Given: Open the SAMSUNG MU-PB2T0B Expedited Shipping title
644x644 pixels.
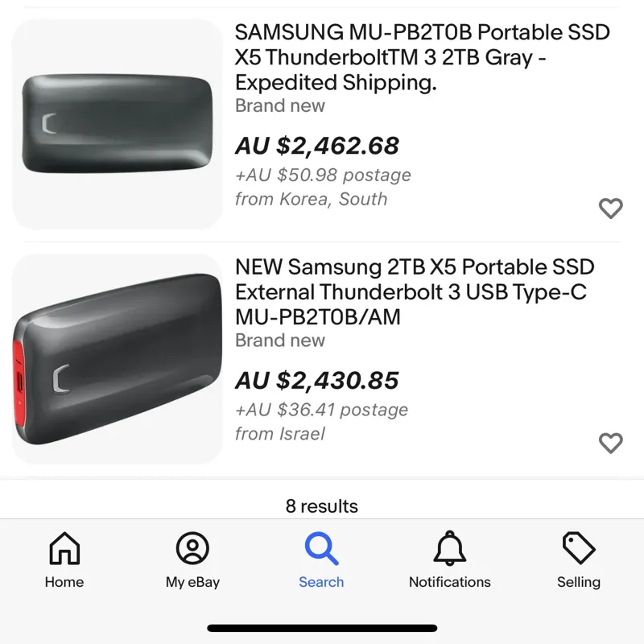Looking at the screenshot, I should (422, 57).
